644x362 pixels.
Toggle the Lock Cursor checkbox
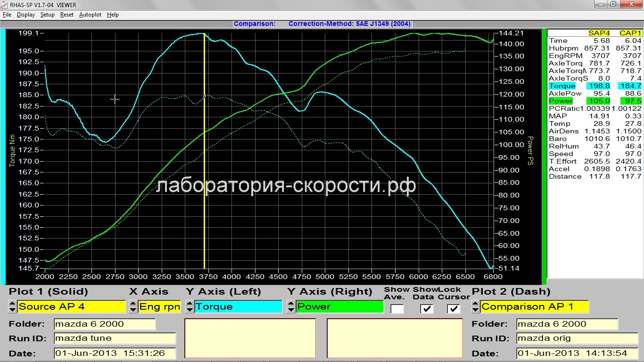[454, 309]
